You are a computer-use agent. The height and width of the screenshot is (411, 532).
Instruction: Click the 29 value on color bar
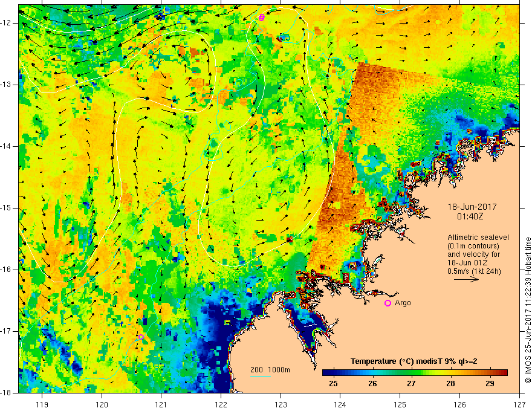click(490, 384)
